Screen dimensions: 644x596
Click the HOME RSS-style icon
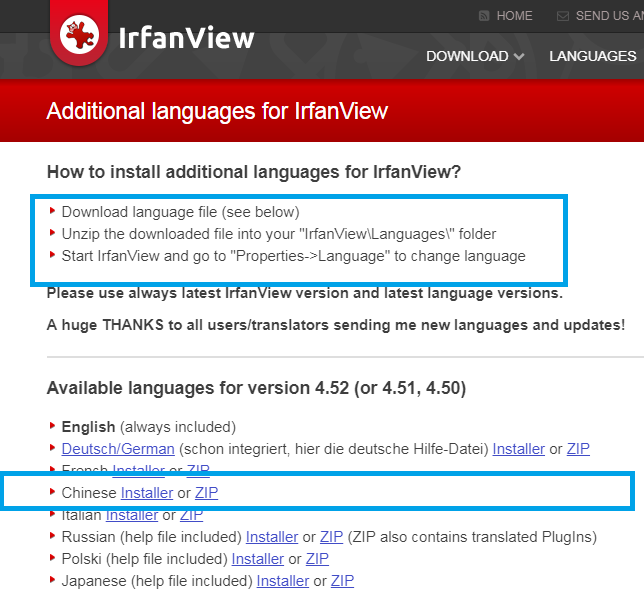(484, 16)
